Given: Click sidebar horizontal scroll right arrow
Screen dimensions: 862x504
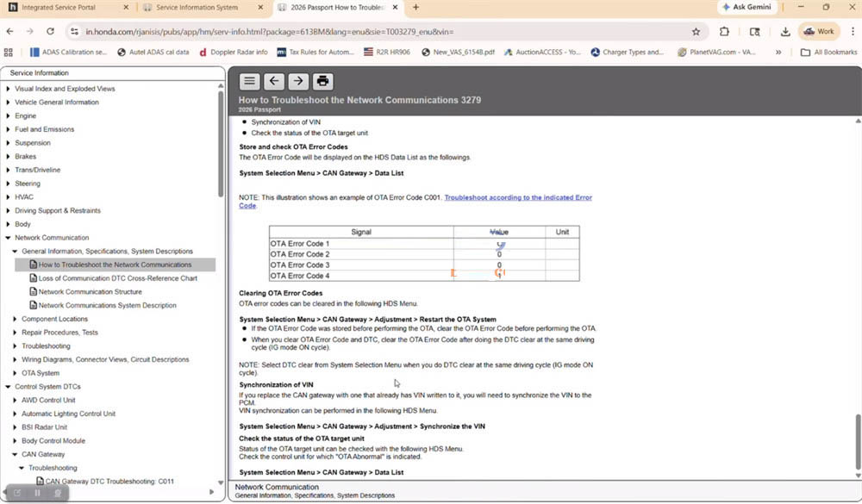Looking at the screenshot, I should click(x=212, y=492).
